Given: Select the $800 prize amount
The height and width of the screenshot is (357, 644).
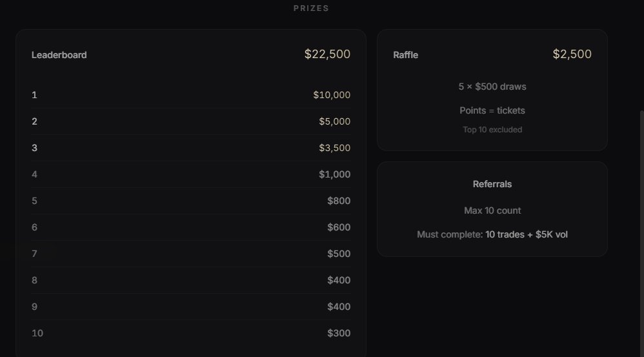Looking at the screenshot, I should click(x=338, y=201).
